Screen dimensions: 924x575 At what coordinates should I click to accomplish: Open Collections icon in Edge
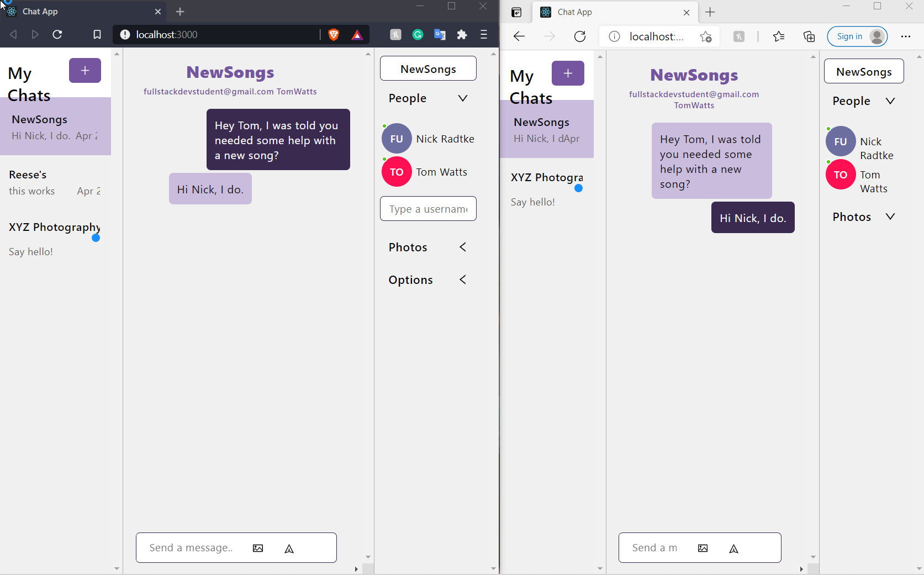pyautogui.click(x=809, y=36)
